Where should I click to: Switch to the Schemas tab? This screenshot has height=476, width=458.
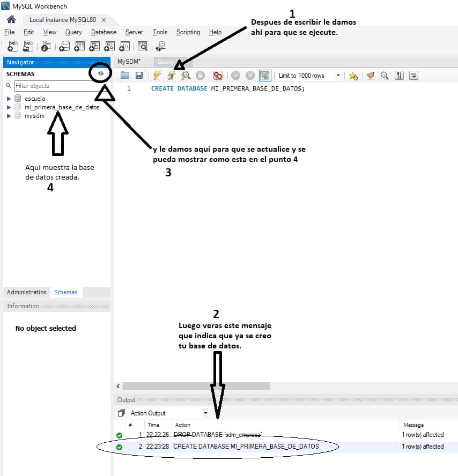tap(66, 292)
